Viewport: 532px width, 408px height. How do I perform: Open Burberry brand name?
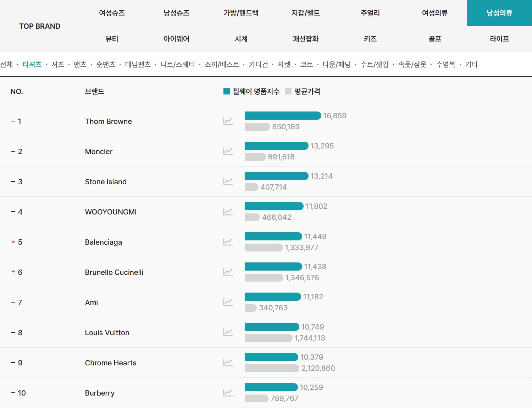pyautogui.click(x=100, y=393)
